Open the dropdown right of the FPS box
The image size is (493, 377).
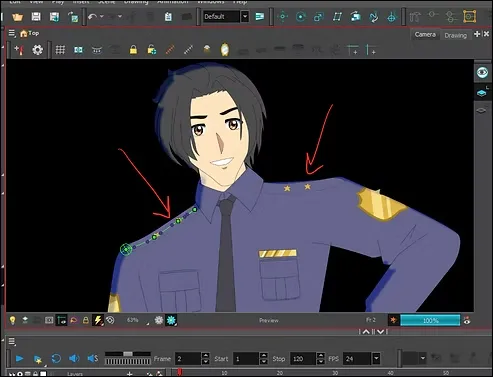coord(423,359)
